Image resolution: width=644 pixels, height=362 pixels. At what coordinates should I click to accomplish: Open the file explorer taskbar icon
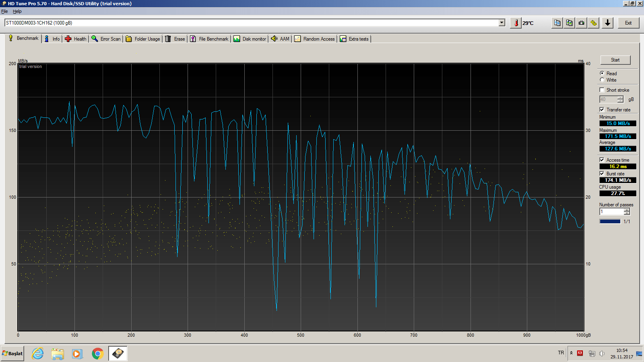pyautogui.click(x=58, y=354)
